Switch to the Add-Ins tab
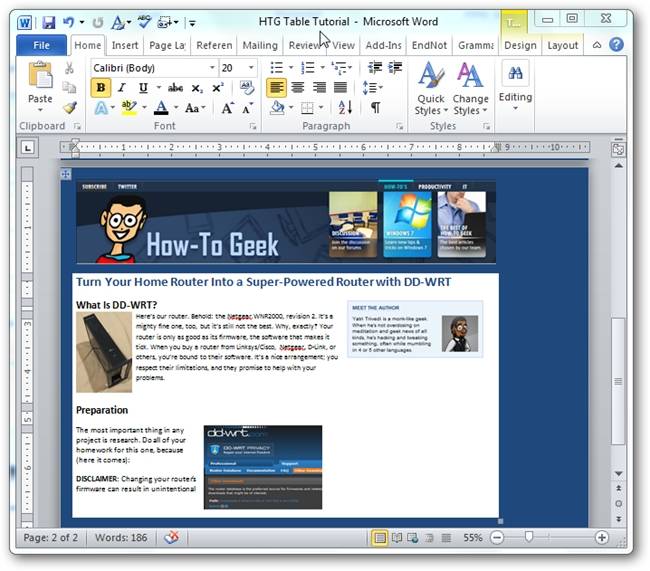Screen dimensions: 650x571 [383, 45]
